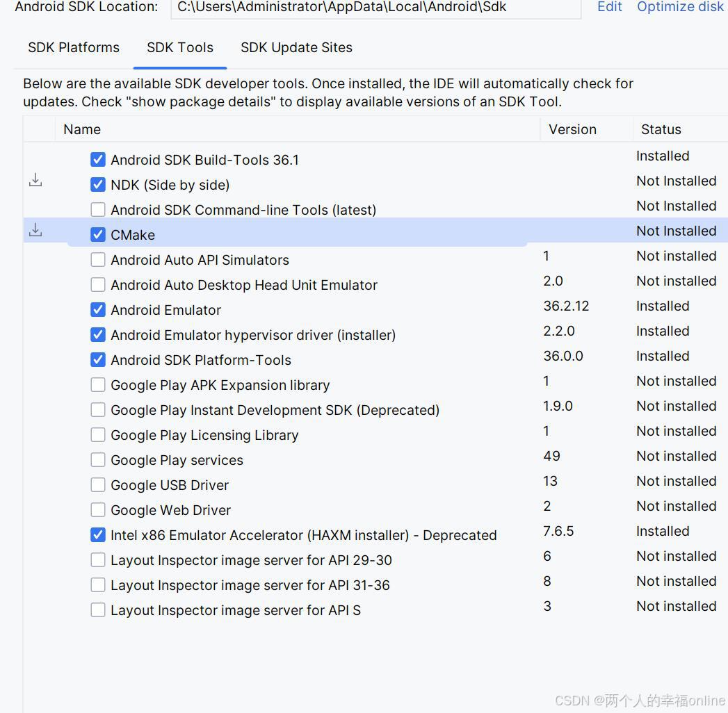Click version 1.9.0 cell
The image size is (728, 713).
click(x=558, y=407)
